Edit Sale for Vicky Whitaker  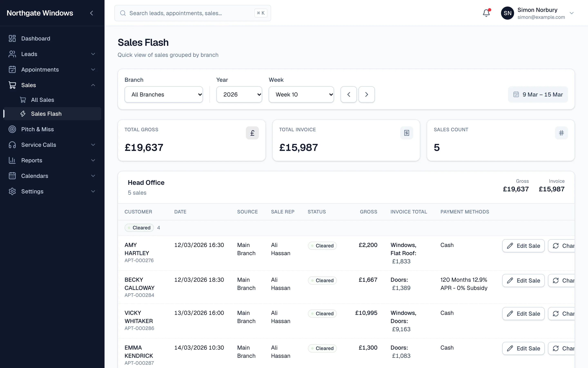click(x=523, y=314)
